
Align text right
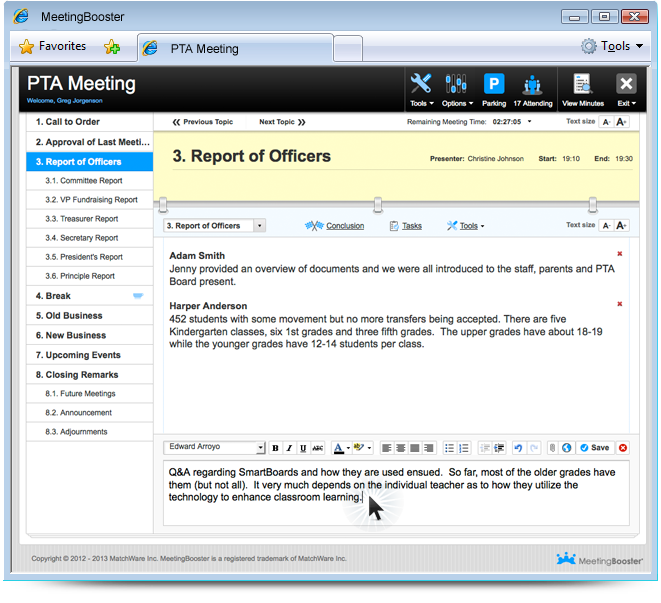[x=429, y=448]
